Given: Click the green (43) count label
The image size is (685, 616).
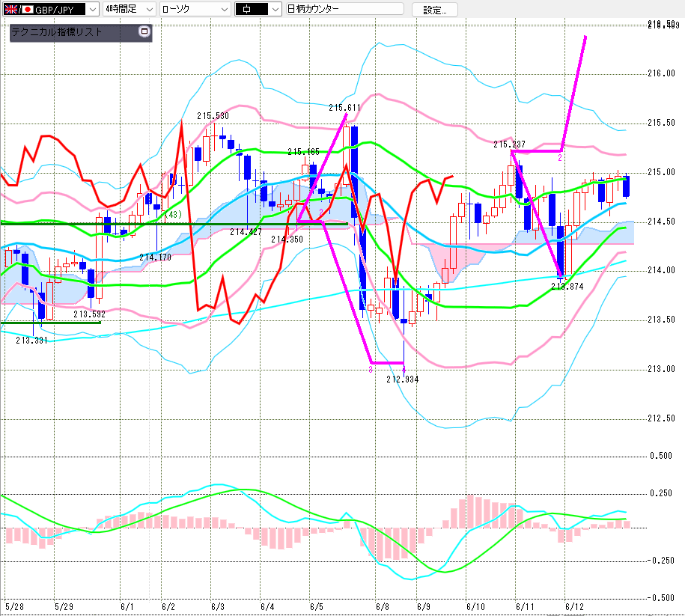Looking at the screenshot, I should point(173,215).
